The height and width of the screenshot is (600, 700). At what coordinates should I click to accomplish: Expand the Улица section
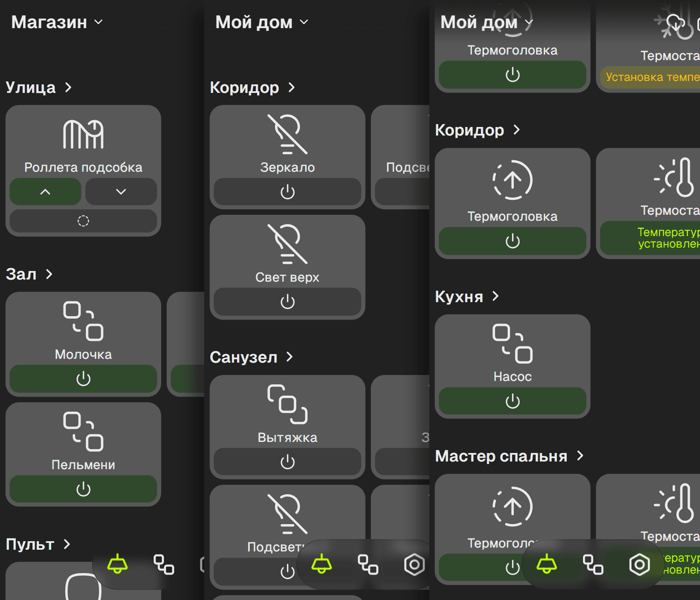(x=39, y=87)
